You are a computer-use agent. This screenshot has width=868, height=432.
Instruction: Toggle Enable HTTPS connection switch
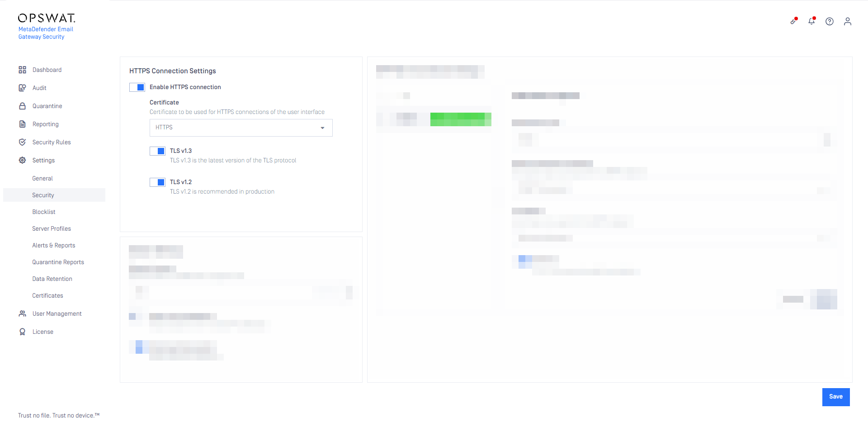(x=137, y=87)
